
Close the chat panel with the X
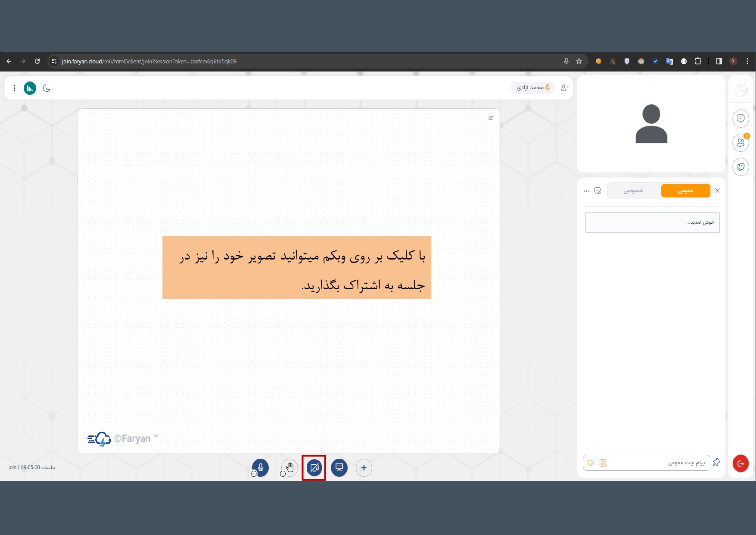tap(718, 191)
